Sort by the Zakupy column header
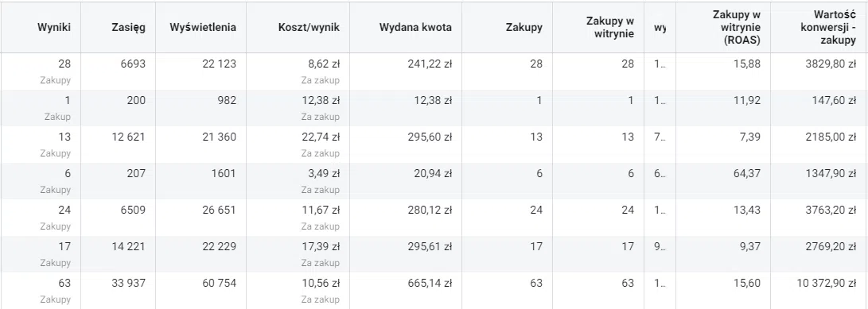868x309 pixels. 524,28
